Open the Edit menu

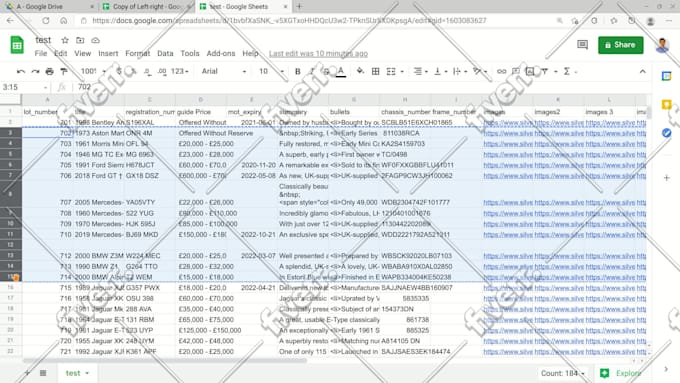click(61, 53)
